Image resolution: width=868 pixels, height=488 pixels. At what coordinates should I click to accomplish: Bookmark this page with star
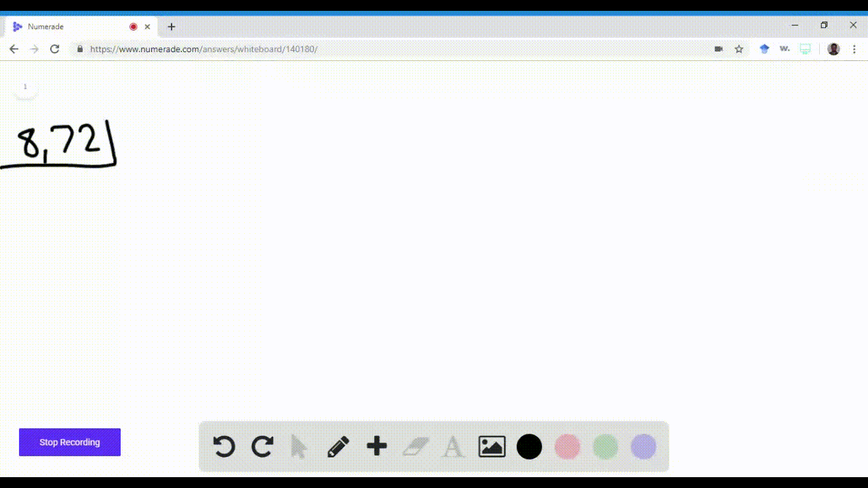click(739, 49)
